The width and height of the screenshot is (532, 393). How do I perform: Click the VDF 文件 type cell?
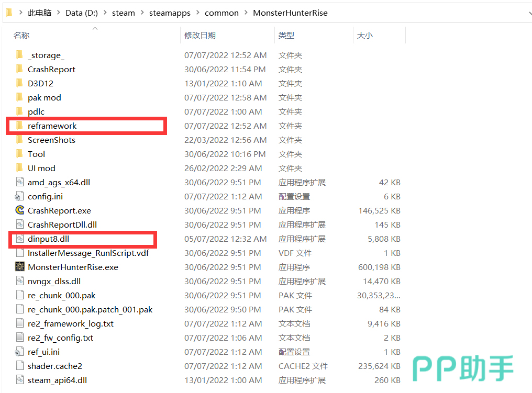pyautogui.click(x=295, y=253)
